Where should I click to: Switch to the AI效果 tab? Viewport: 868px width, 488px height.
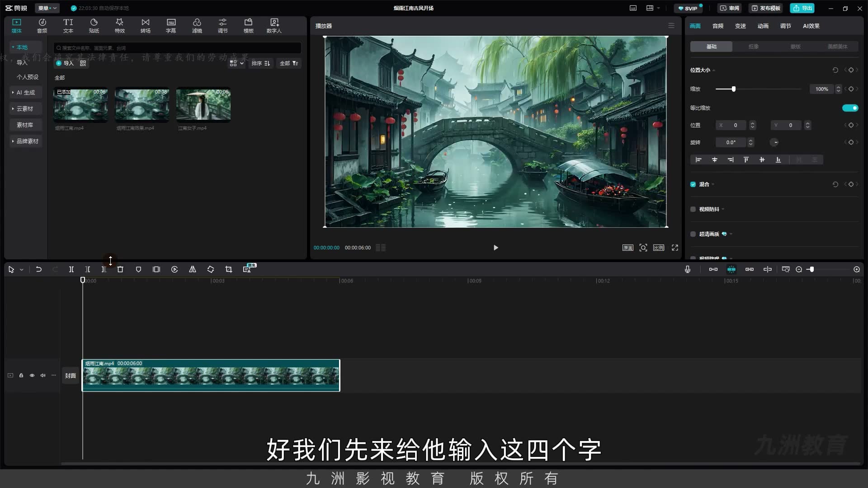point(811,26)
